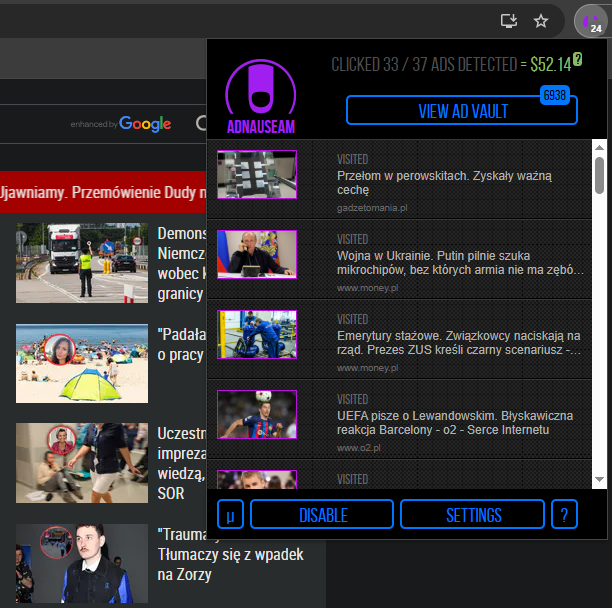Click the 6938 ad count badge
This screenshot has height=608, width=612.
[553, 94]
